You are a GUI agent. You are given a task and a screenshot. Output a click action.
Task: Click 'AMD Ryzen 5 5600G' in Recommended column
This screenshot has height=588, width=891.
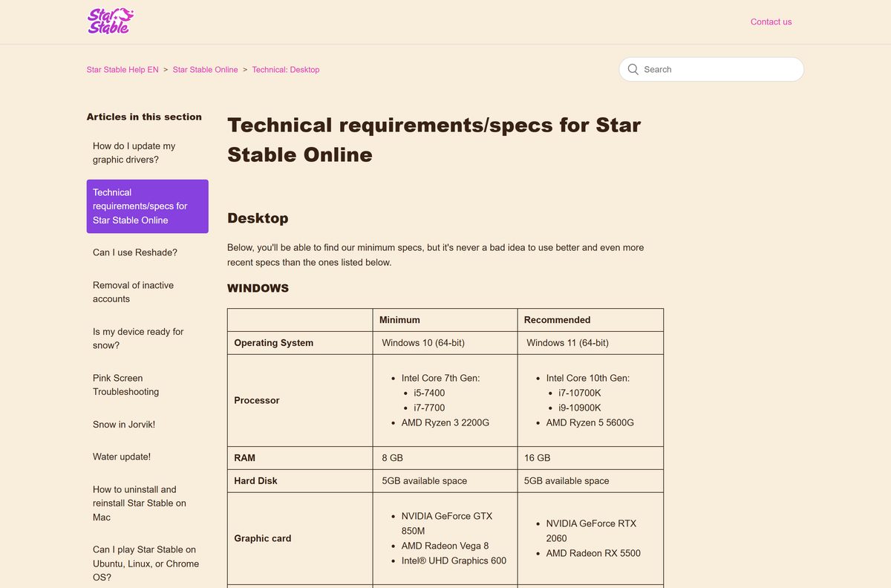coord(590,422)
